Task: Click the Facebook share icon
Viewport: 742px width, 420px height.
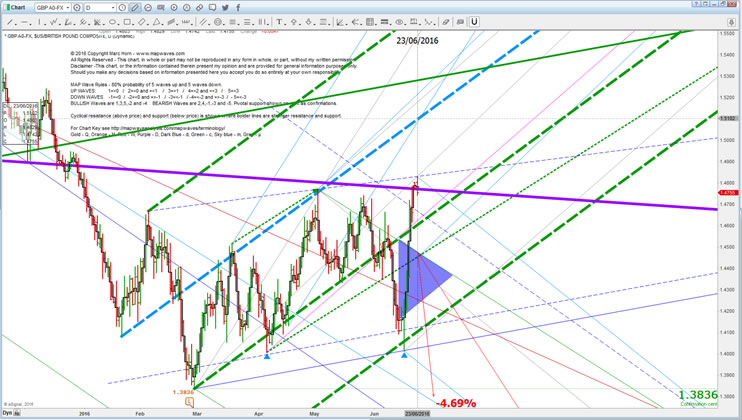Action: [238, 8]
